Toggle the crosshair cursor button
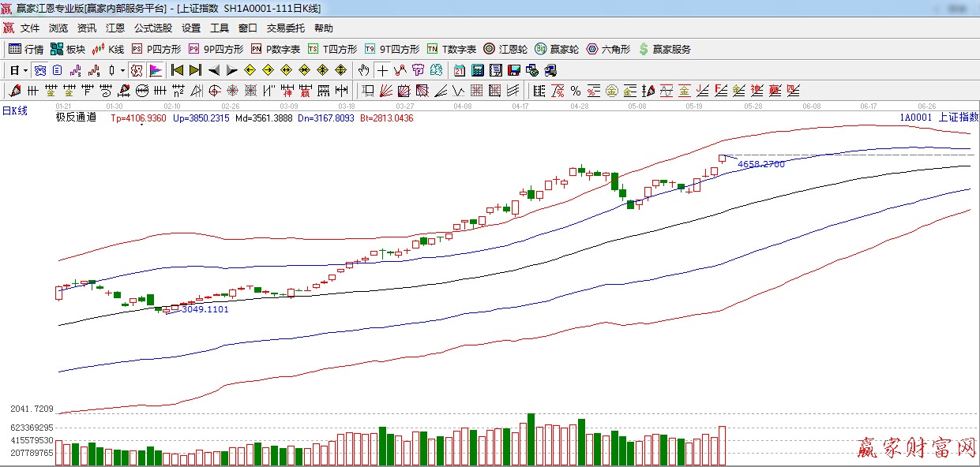The height and width of the screenshot is (467, 980). point(382,70)
